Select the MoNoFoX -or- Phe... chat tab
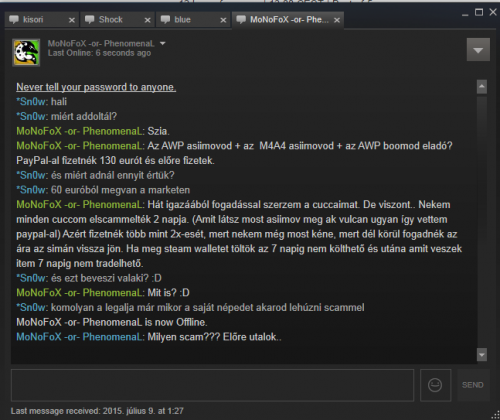The width and height of the screenshot is (500, 420). point(288,20)
